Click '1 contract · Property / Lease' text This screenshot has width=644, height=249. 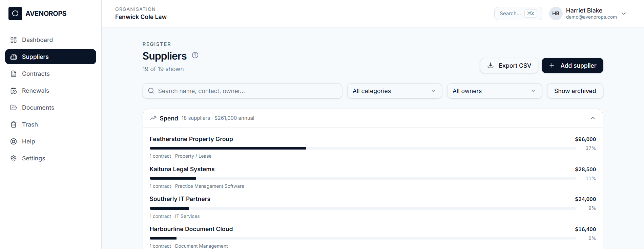point(181,156)
